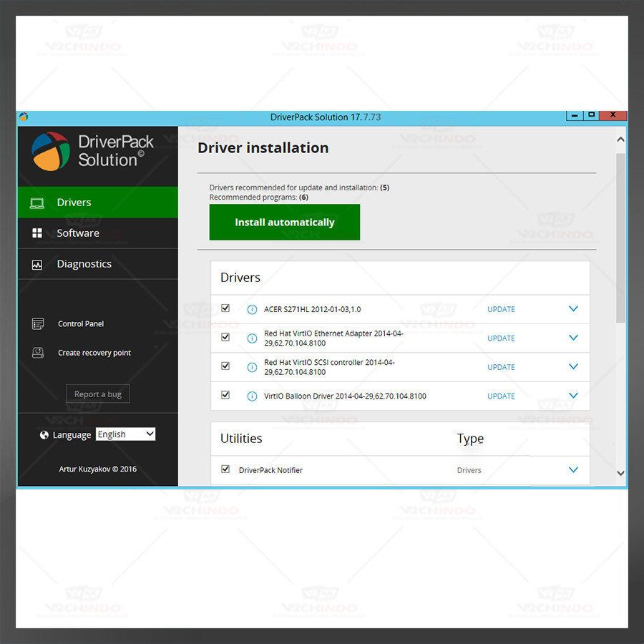Screen dimensions: 644x644
Task: Open the Language dropdown set to English
Action: coord(125,434)
